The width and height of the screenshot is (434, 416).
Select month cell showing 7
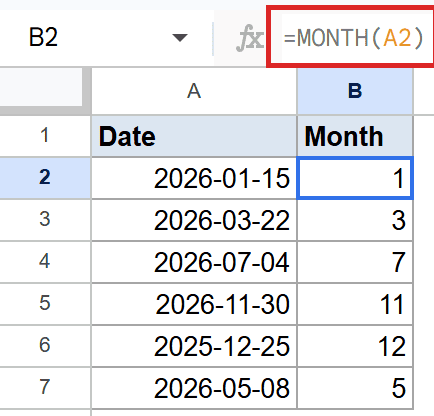[x=355, y=262]
